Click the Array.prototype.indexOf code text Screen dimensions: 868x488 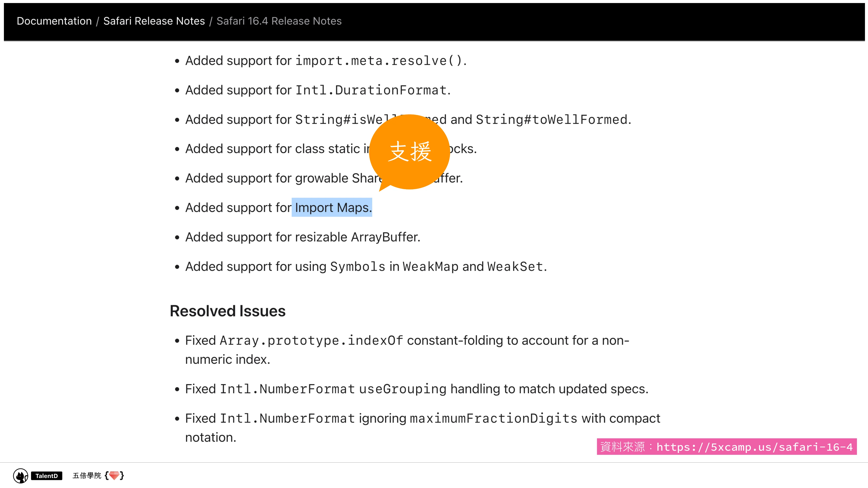pyautogui.click(x=311, y=341)
